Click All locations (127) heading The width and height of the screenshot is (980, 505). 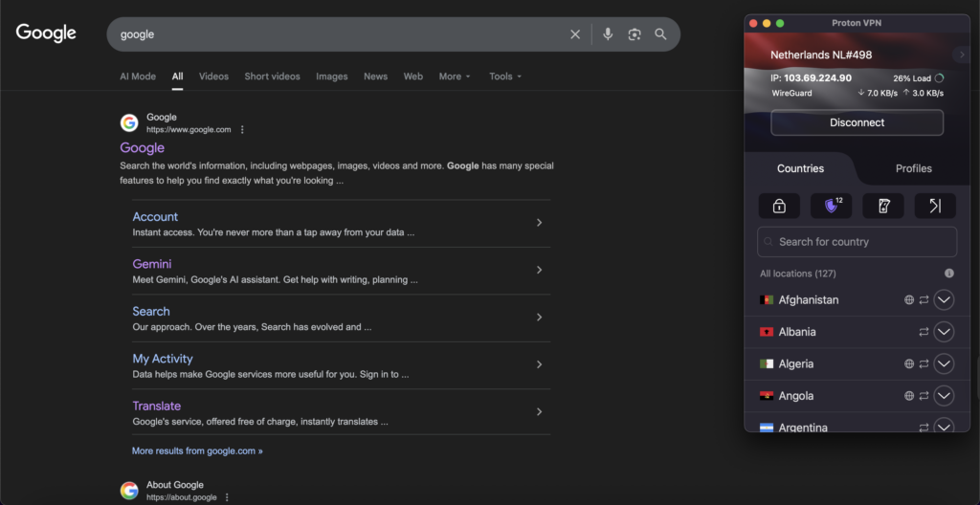[x=798, y=274]
